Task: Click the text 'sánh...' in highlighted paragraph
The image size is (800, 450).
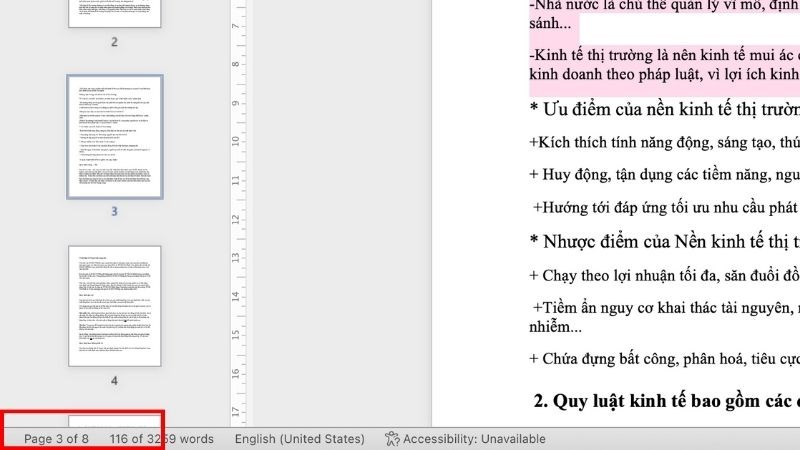Action: tap(550, 23)
